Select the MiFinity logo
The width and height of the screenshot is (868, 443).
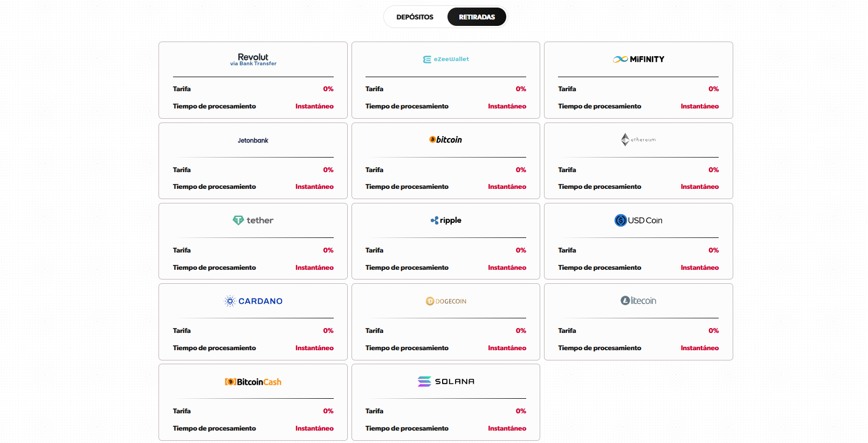[x=638, y=59]
